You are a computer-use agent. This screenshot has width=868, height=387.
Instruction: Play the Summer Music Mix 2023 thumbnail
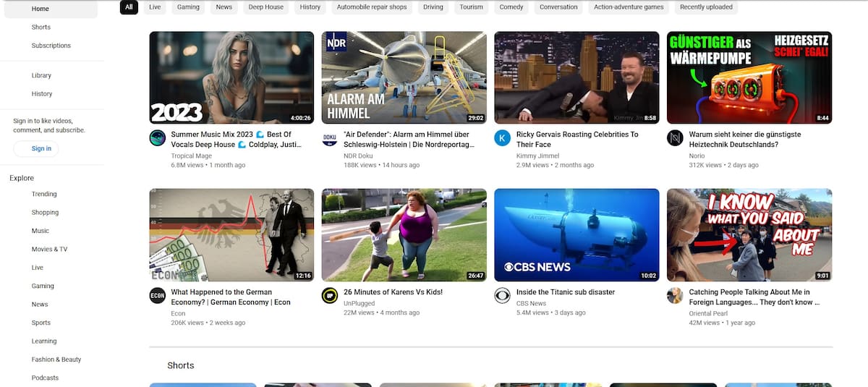231,77
